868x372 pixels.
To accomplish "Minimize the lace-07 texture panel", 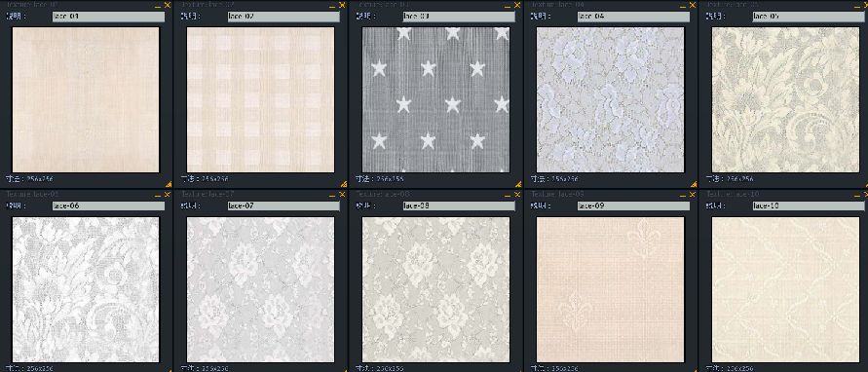I will click(333, 196).
